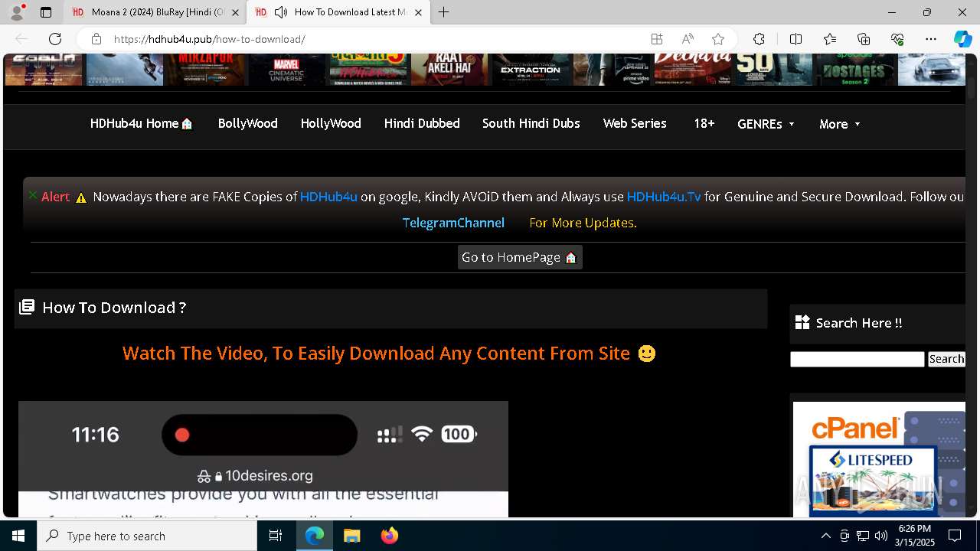Add this page to favorites star

pos(718,39)
